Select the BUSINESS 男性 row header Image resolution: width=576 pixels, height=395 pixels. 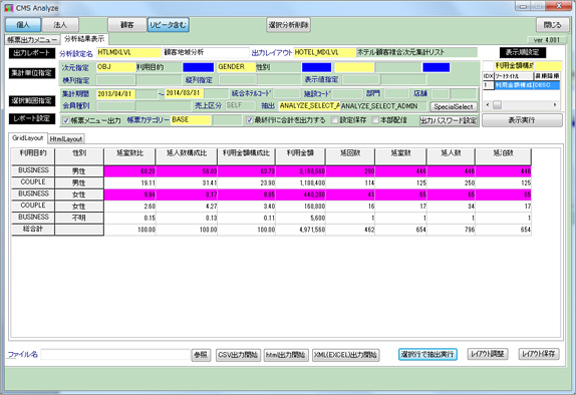tap(33, 170)
